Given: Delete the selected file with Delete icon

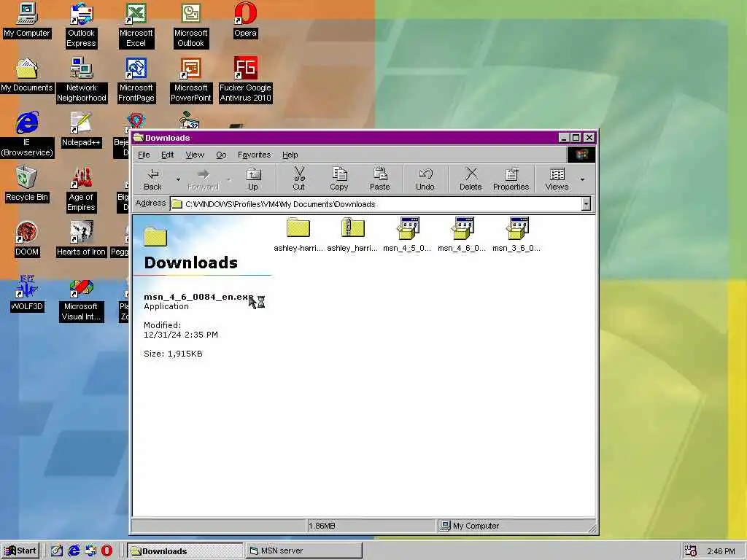Looking at the screenshot, I should pos(471,179).
